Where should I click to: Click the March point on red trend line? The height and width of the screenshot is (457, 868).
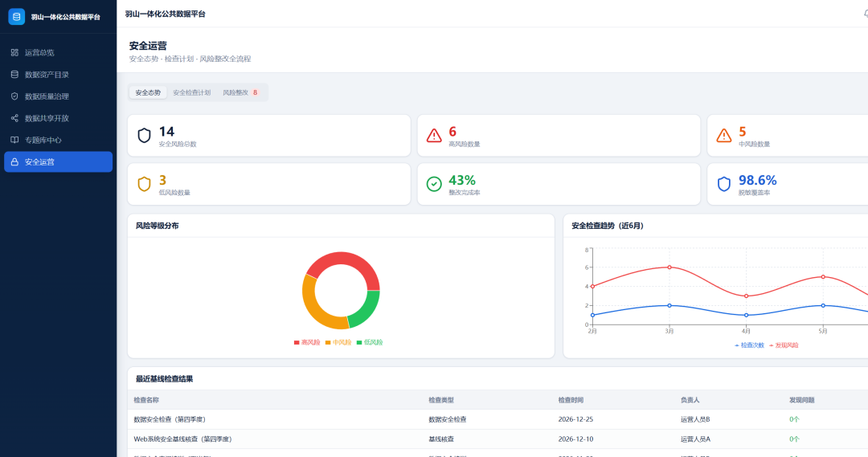[669, 267]
